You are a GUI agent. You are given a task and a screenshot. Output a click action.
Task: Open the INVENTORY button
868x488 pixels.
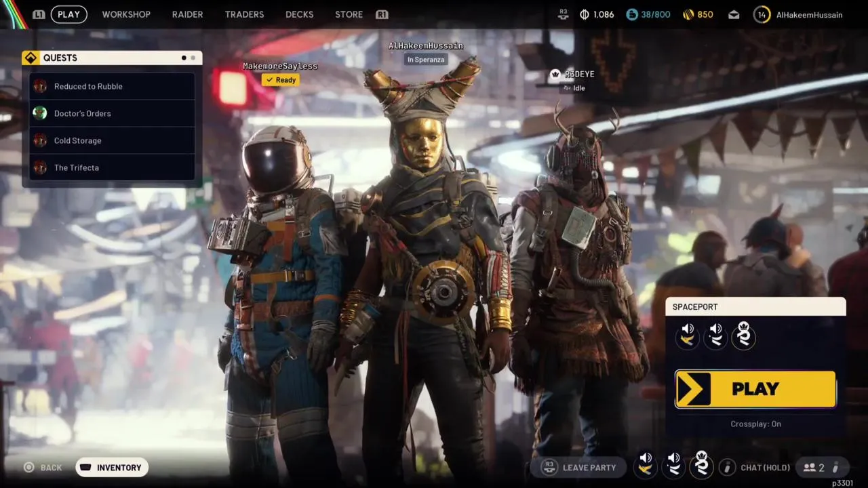pos(112,467)
